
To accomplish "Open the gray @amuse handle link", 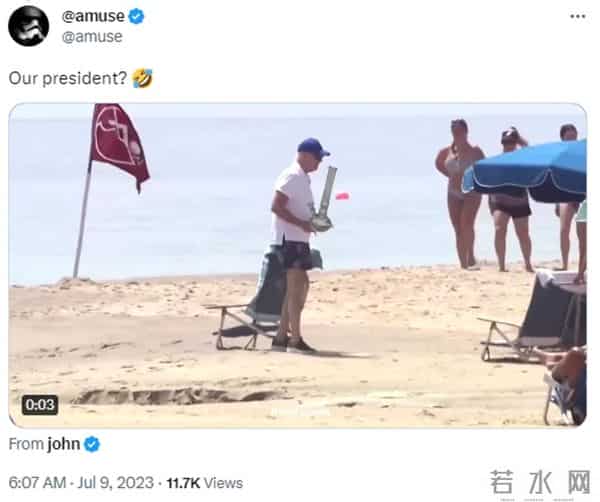I will click(92, 37).
